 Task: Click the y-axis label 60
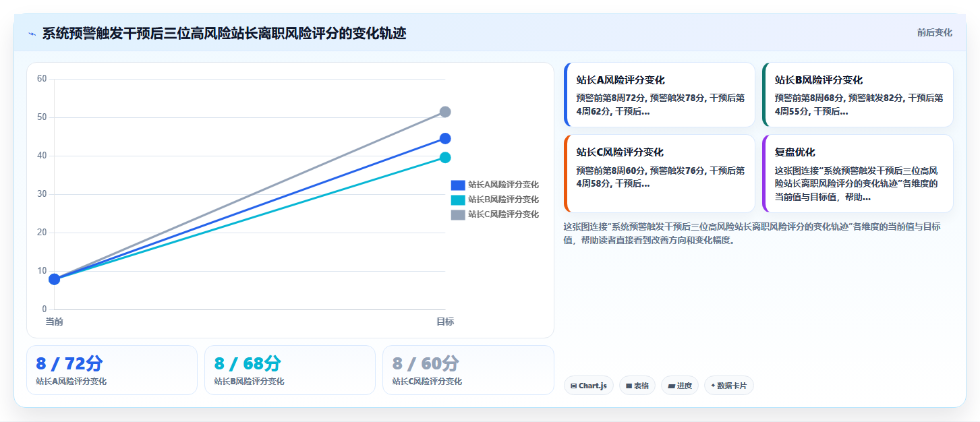click(42, 79)
